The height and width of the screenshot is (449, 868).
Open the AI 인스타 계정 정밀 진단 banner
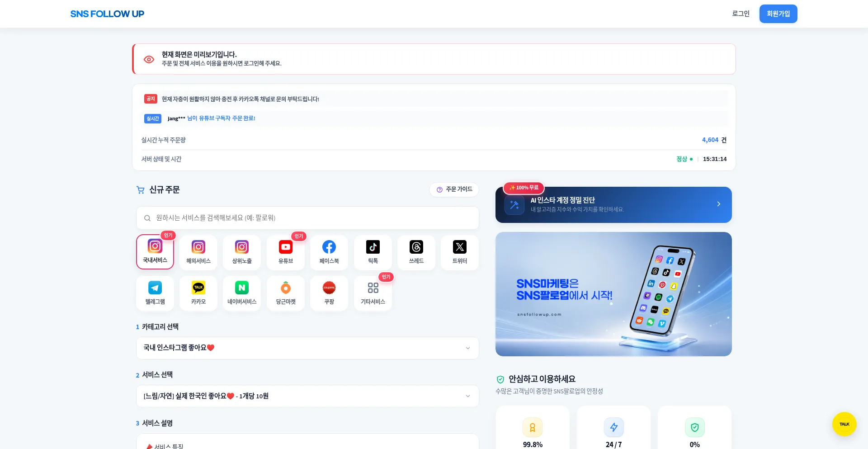pyautogui.click(x=613, y=205)
